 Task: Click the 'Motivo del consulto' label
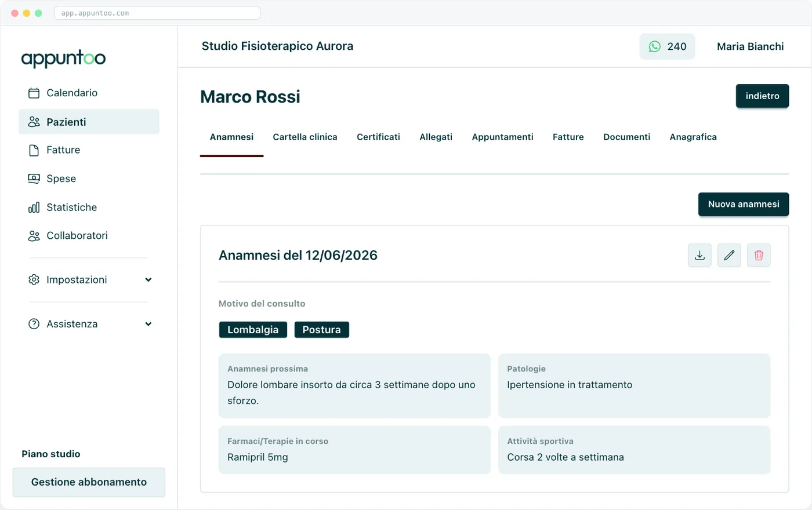point(262,304)
